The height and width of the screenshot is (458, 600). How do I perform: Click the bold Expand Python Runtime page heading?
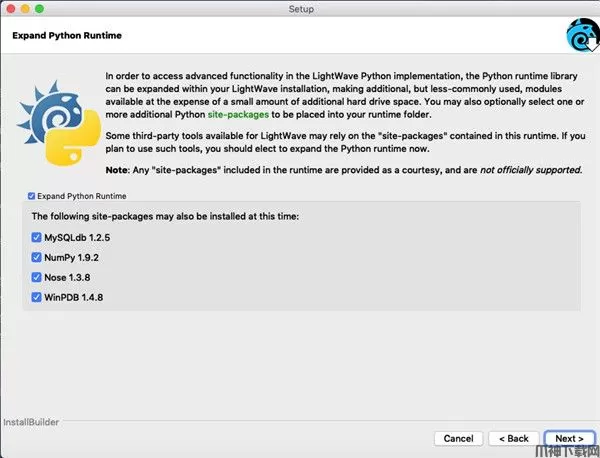67,36
